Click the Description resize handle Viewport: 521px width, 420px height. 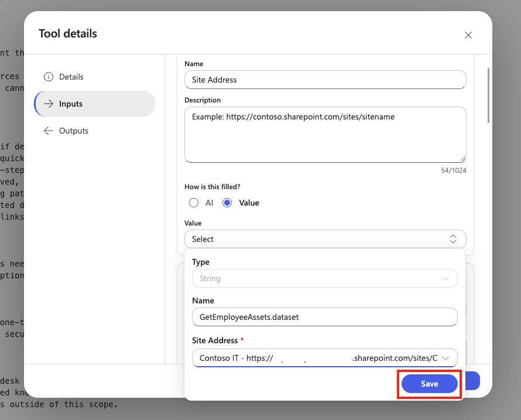click(x=463, y=159)
